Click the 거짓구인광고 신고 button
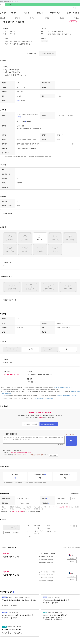Image resolution: width=80 pixels, height=644 pixels. [74, 494]
